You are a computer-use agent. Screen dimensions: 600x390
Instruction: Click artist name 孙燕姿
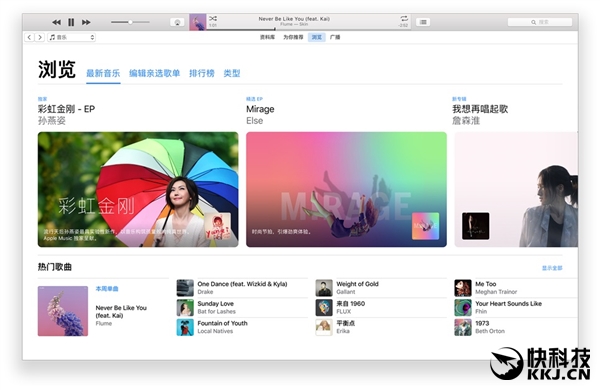(x=52, y=121)
